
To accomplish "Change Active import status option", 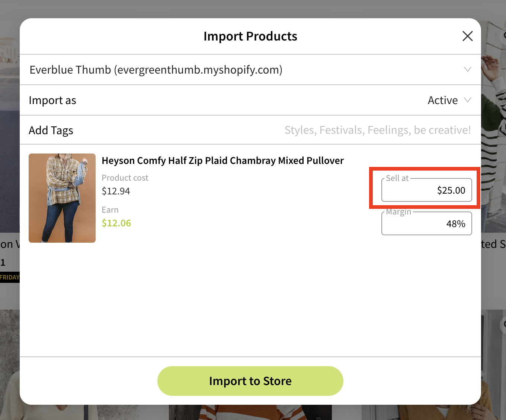I will coord(443,100).
